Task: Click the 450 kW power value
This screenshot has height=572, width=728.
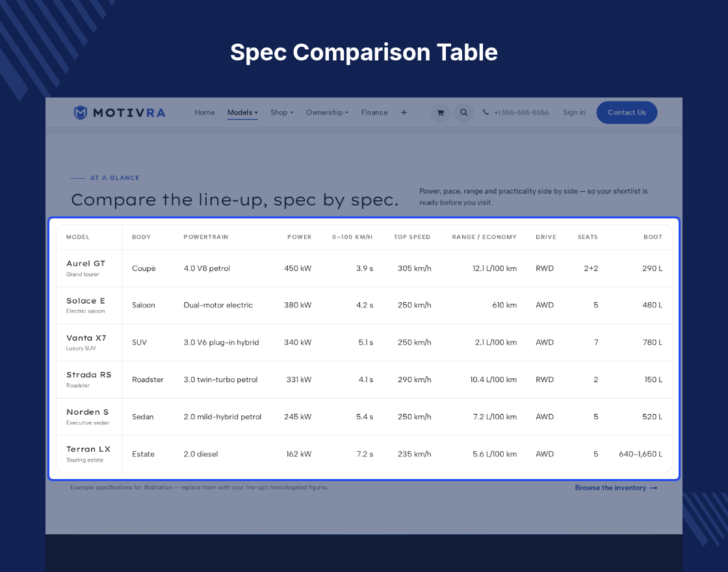Action: (298, 268)
